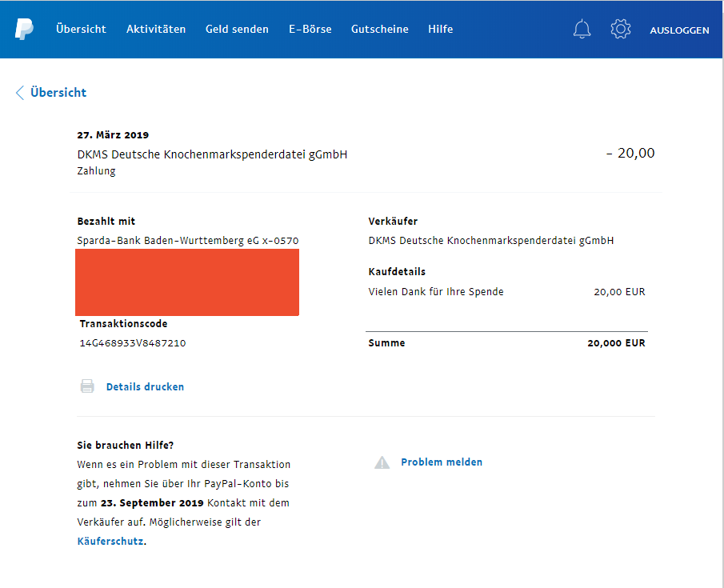Click the Sie brauchen Hilfe? heading

(125, 446)
